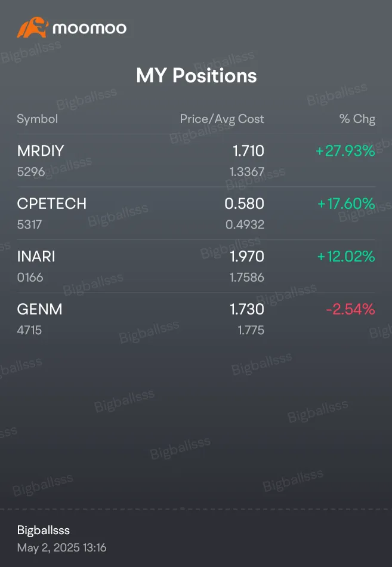Screen dimensions: 392x567
Task: Click the Symbol column header
Action: click(x=37, y=119)
